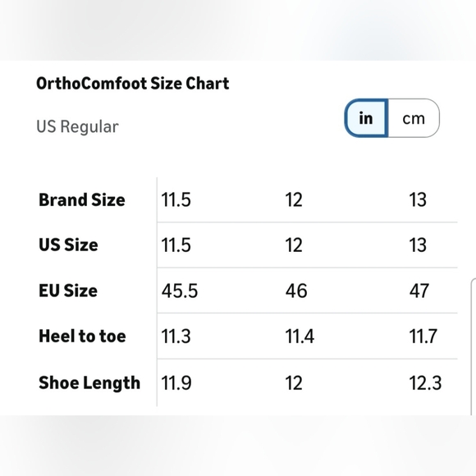Select the Brand Size row header
476x476 pixels.
(x=82, y=200)
